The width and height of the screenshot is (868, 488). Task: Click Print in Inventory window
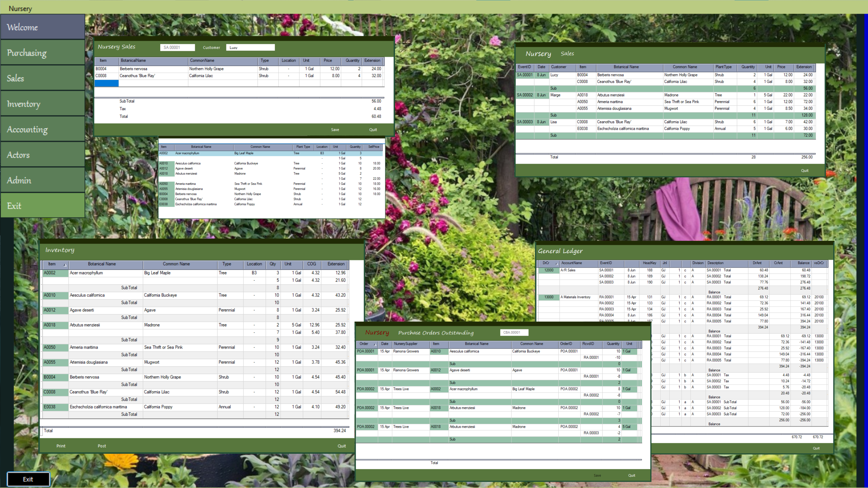61,446
